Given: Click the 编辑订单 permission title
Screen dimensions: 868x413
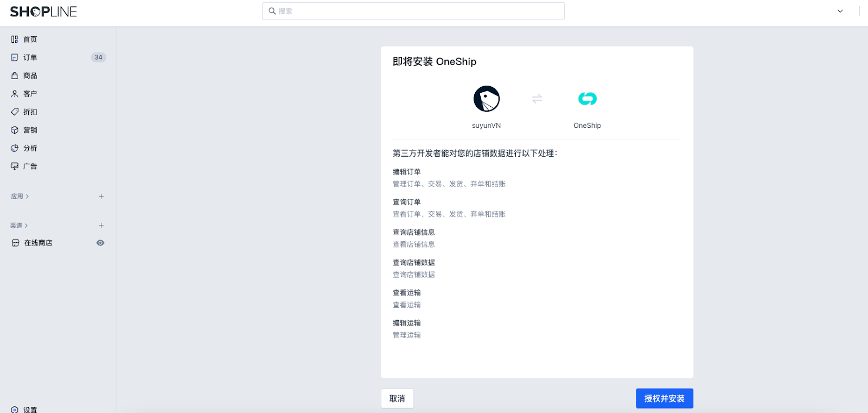Looking at the screenshot, I should [x=407, y=172].
